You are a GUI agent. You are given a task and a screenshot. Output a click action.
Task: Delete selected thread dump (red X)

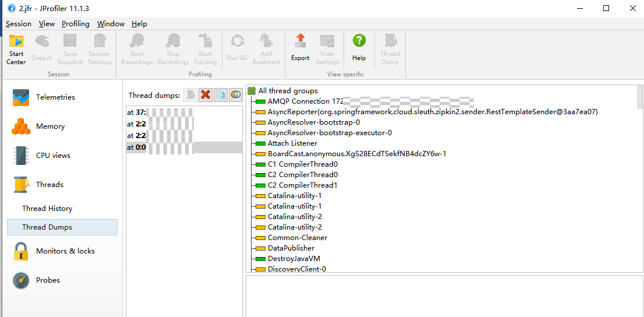tap(205, 94)
